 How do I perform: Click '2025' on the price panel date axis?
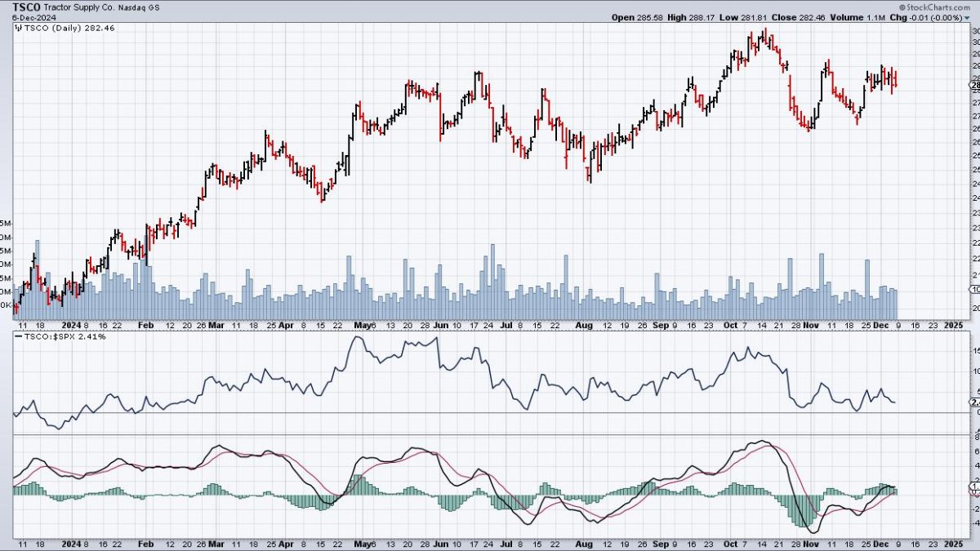[952, 324]
